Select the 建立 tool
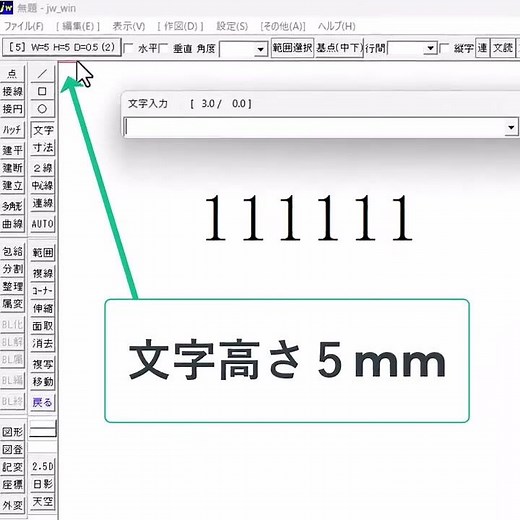Screen dimensions: 520x520 (x=12, y=185)
